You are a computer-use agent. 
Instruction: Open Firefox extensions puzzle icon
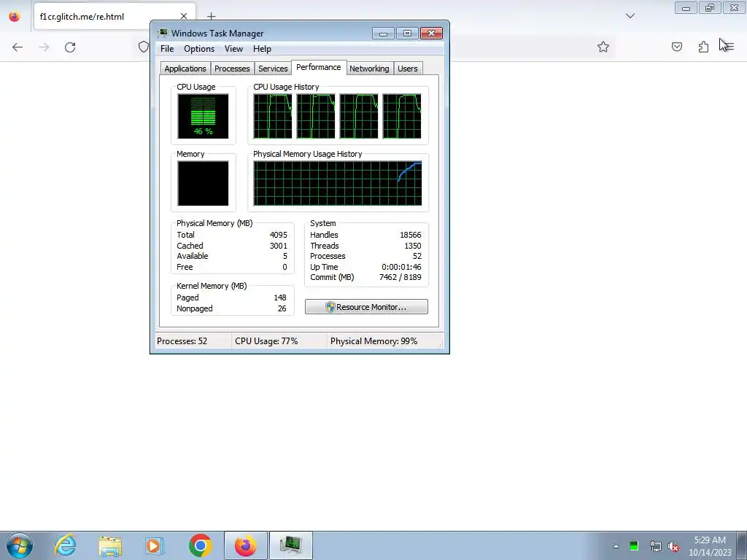tap(703, 47)
